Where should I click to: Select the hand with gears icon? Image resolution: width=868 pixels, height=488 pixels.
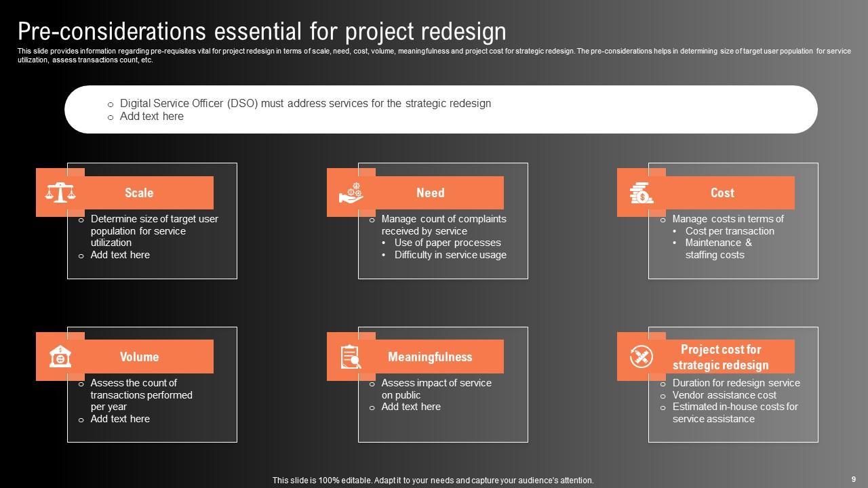[351, 192]
